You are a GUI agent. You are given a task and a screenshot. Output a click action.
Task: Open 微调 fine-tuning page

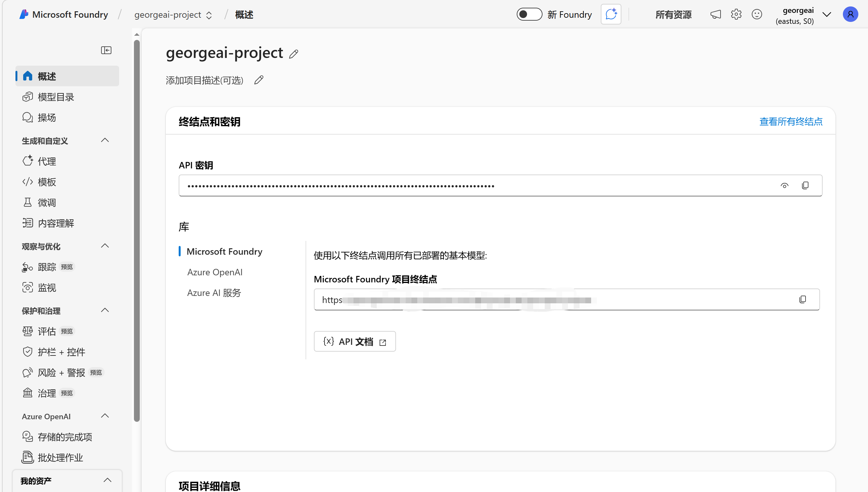(67, 203)
